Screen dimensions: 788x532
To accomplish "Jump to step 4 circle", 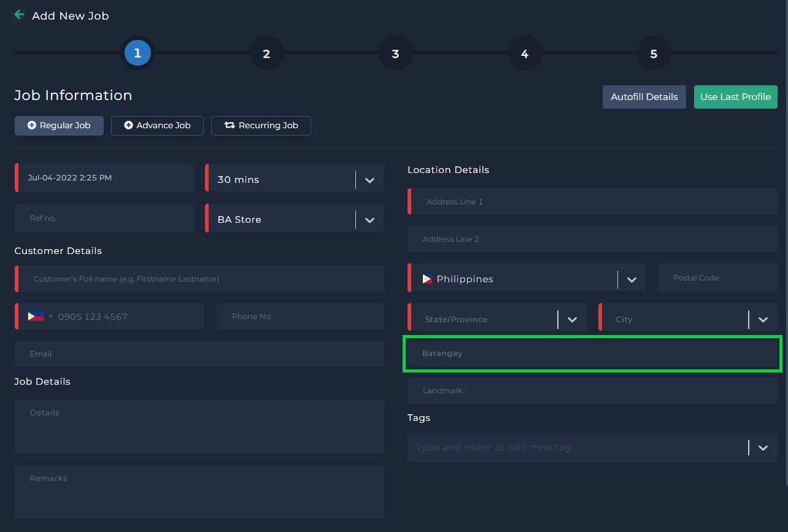I will (525, 53).
